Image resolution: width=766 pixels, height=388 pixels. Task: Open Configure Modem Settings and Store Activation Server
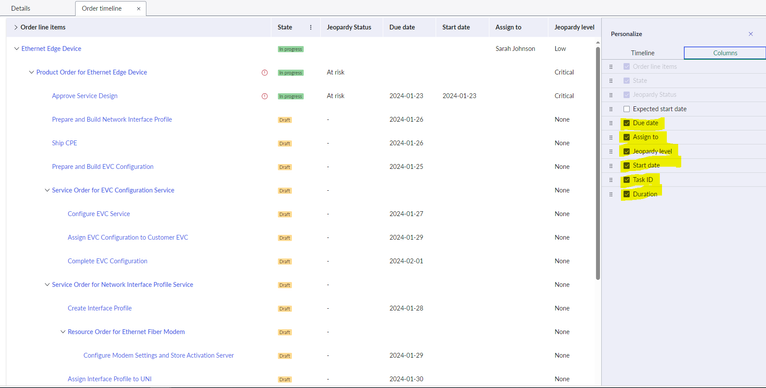[158, 355]
